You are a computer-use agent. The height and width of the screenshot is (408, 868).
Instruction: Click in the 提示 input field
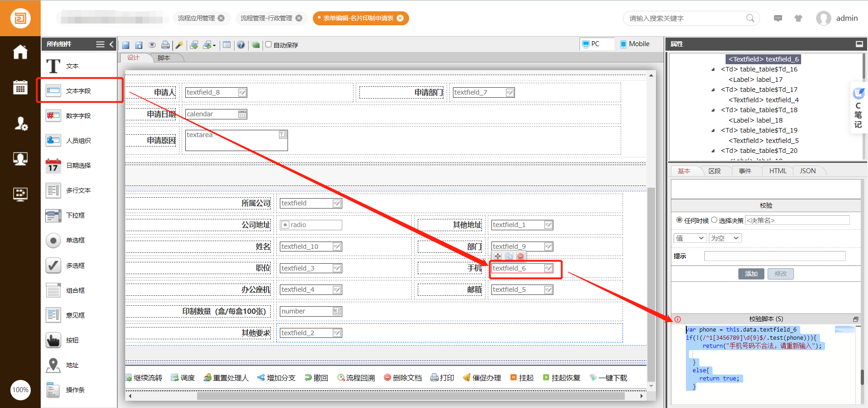775,256
